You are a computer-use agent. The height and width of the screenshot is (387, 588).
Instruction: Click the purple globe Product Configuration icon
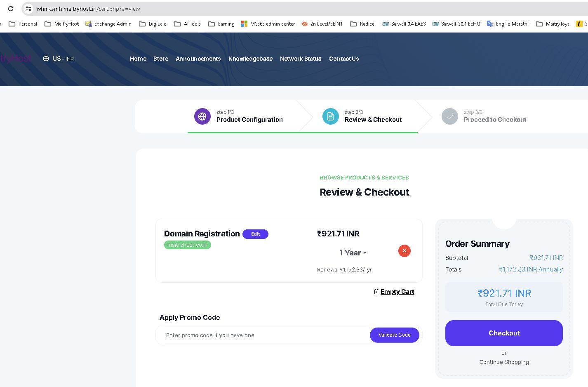pyautogui.click(x=202, y=116)
